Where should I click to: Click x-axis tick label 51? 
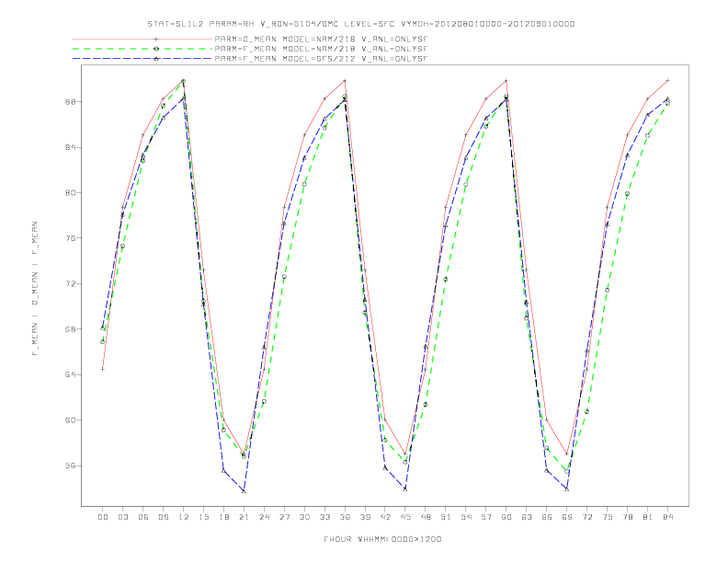pos(446,517)
